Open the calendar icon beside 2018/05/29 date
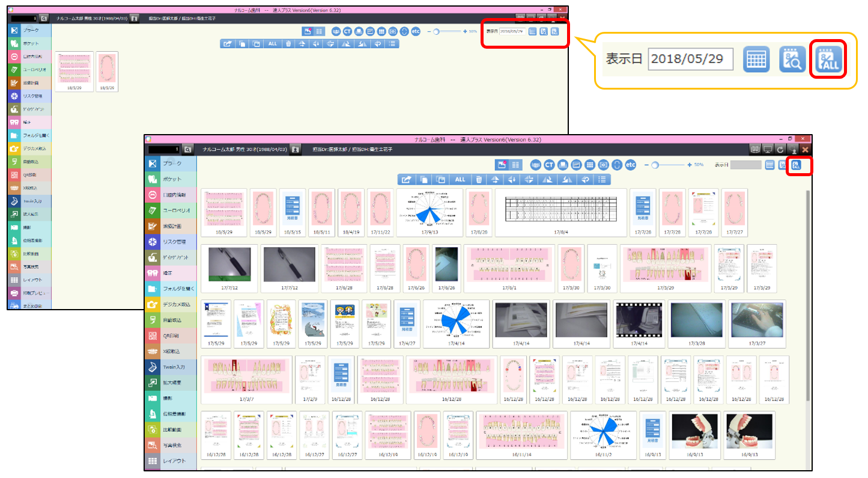Image resolution: width=868 pixels, height=478 pixels. 756,59
